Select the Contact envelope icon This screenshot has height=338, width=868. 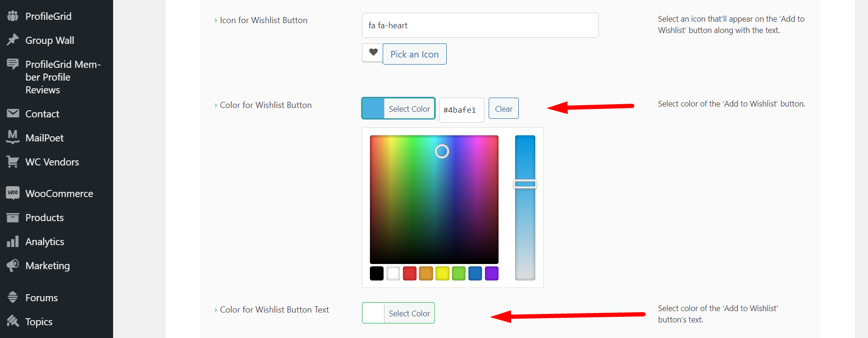tap(13, 114)
